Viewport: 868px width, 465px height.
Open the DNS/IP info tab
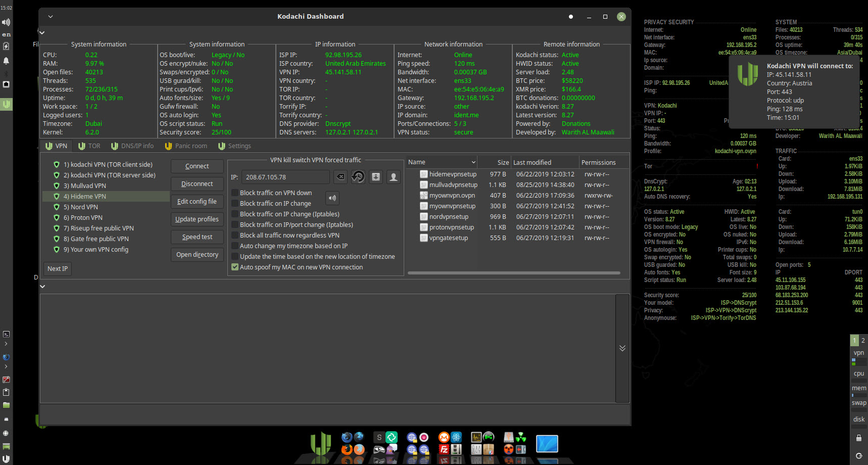point(132,146)
